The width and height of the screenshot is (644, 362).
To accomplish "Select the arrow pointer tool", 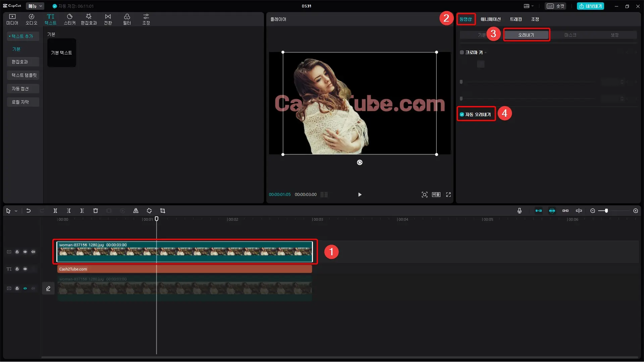I will tap(8, 211).
